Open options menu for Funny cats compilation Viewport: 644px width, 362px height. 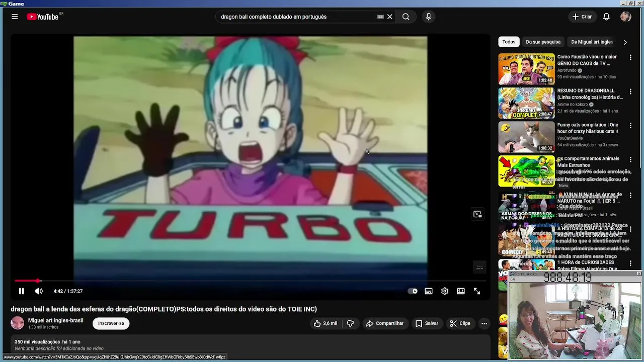(630, 125)
